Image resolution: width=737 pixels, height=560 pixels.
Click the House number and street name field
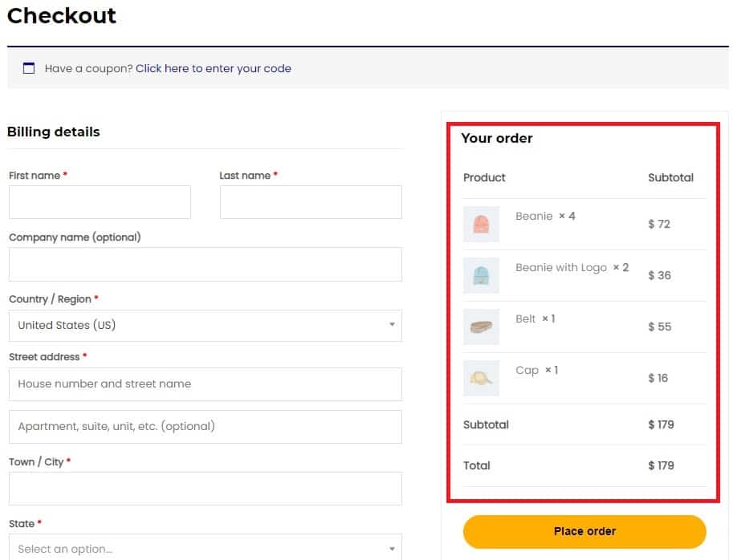(206, 384)
